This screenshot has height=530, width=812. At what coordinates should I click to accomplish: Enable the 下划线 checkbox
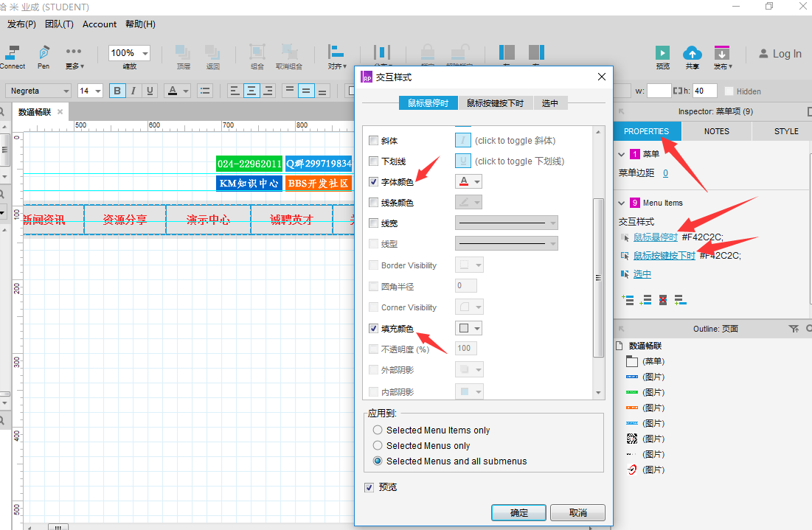tap(373, 161)
